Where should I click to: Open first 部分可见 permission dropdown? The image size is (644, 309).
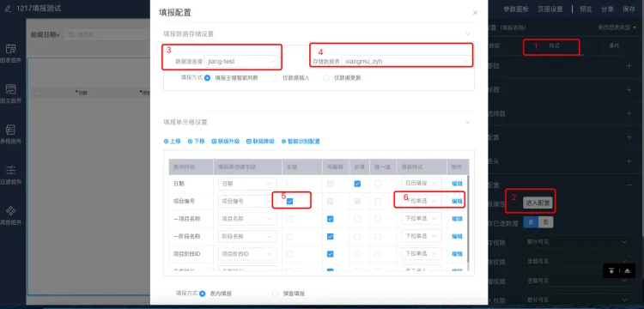(577, 242)
